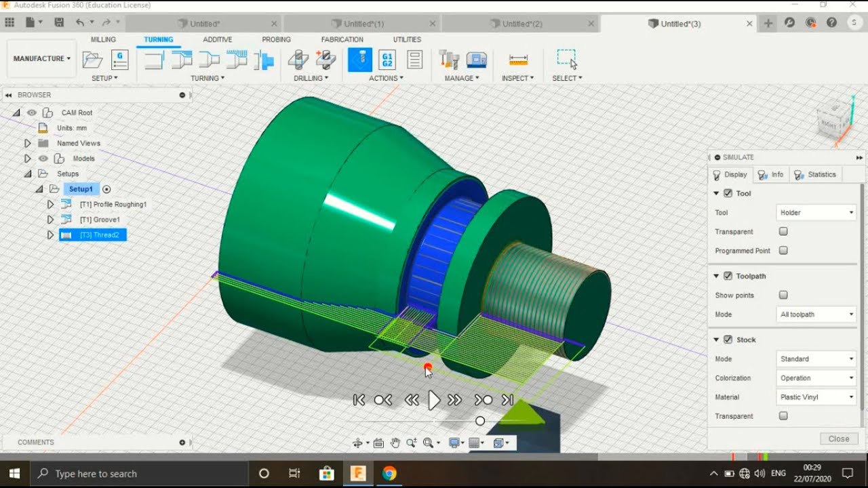Enable the Programmed Point checkbox
868x488 pixels.
coord(784,250)
